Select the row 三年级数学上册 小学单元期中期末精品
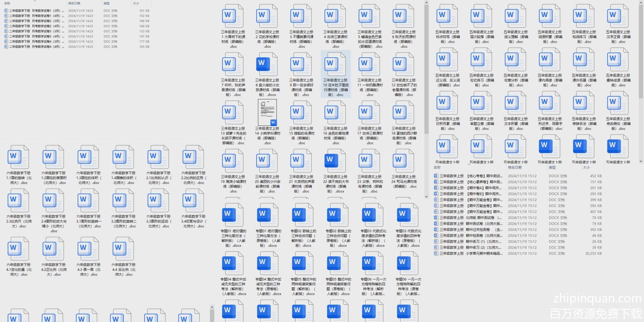The image size is (644, 322). tap(518, 253)
